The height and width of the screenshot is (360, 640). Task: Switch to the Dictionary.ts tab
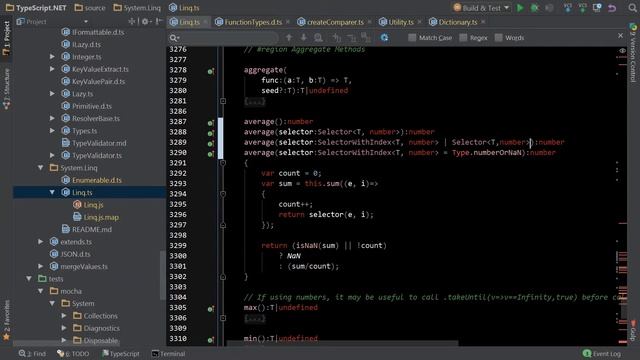pyautogui.click(x=458, y=22)
